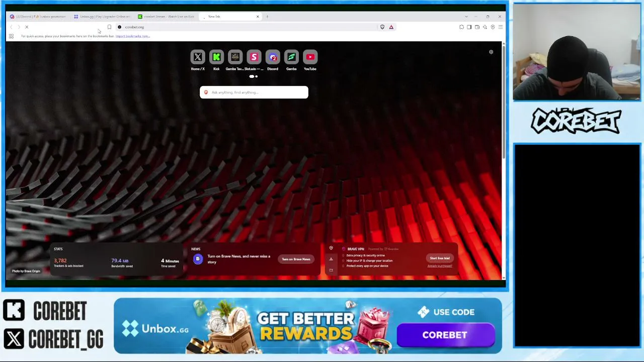Bookmark this page with the bookmark icon
Image resolution: width=644 pixels, height=362 pixels.
(x=109, y=27)
